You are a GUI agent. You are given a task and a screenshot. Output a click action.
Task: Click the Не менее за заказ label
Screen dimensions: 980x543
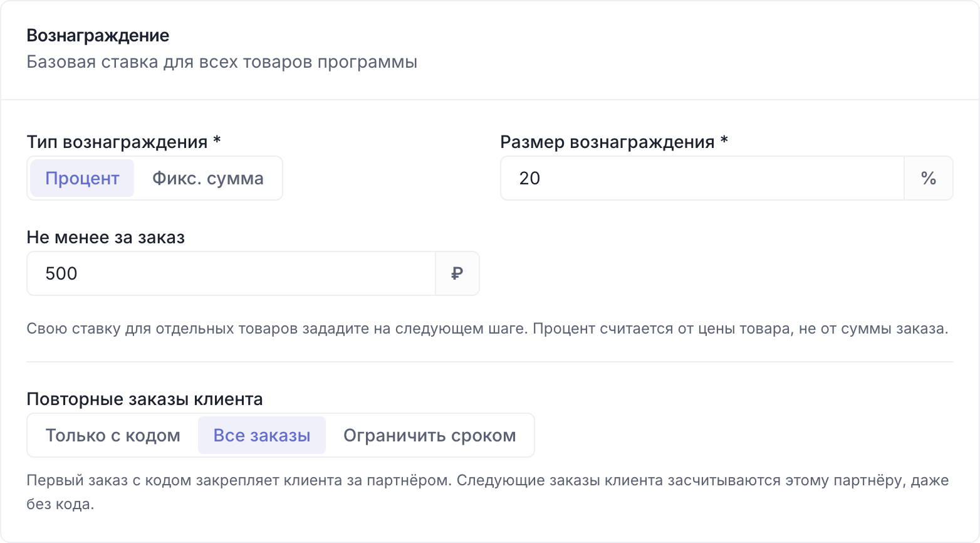pos(106,237)
